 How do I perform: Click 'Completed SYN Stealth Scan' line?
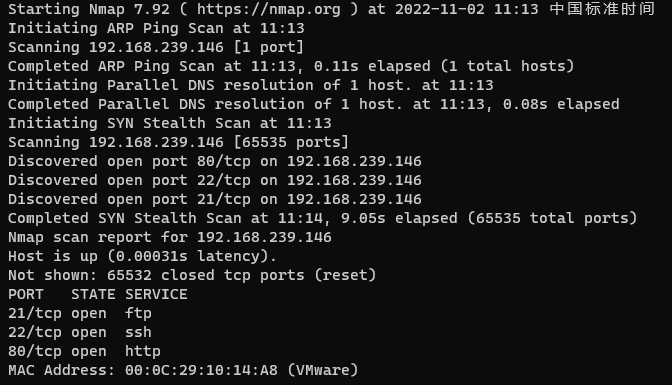pyautogui.click(x=323, y=218)
